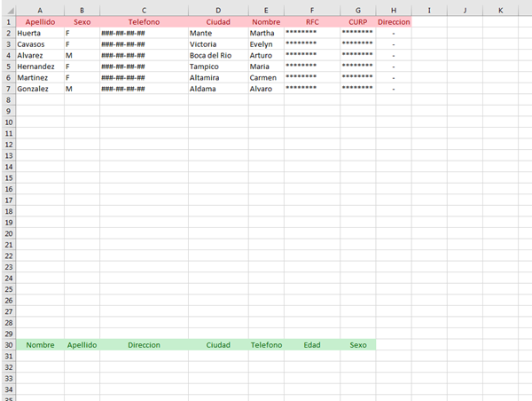Select the cell containing Carmen
The height and width of the screenshot is (401, 532).
266,78
